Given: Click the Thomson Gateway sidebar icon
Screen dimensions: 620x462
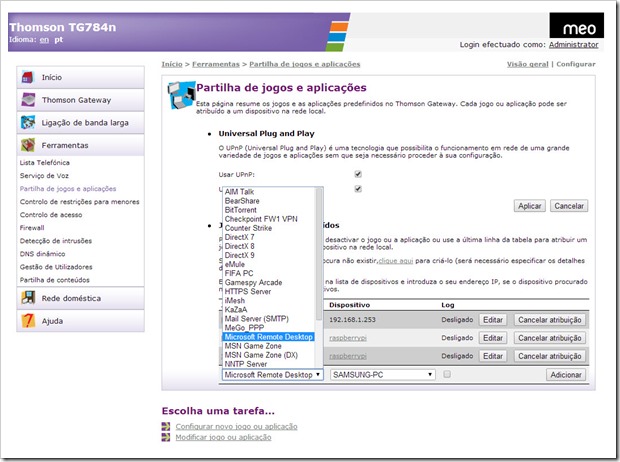Looking at the screenshot, I should click(28, 100).
